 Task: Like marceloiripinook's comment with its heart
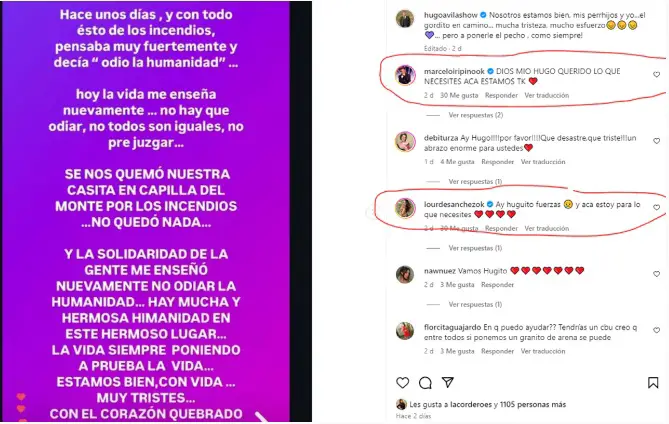(x=656, y=75)
